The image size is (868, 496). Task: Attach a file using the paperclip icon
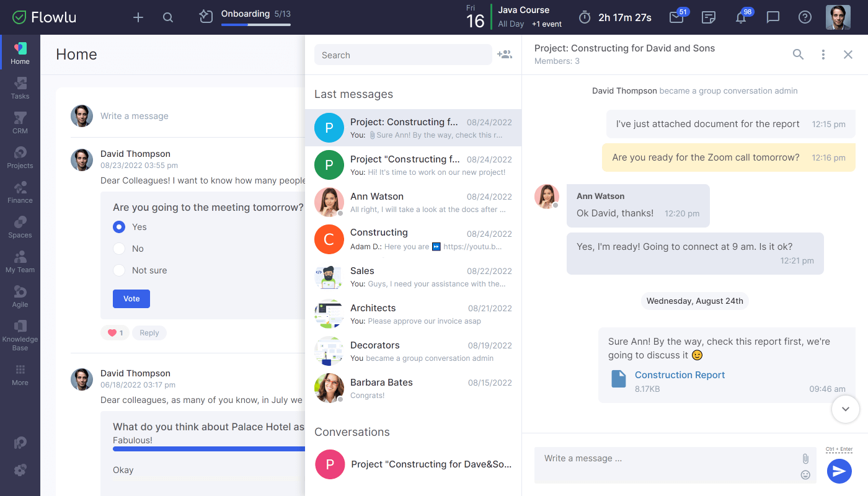coord(805,459)
